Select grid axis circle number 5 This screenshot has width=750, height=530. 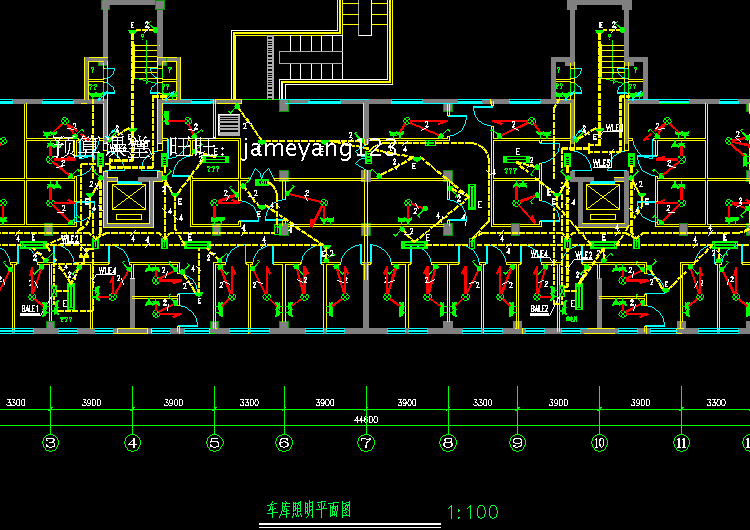point(215,443)
